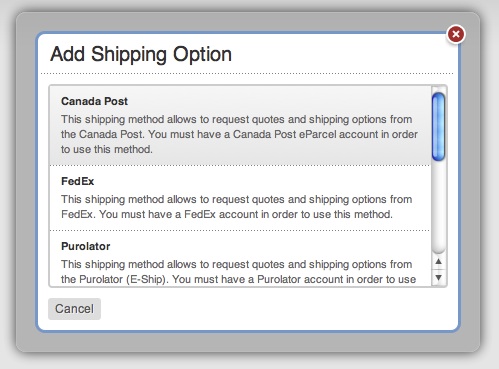Click the Canada Post description text
499x369 pixels.
coord(239,134)
